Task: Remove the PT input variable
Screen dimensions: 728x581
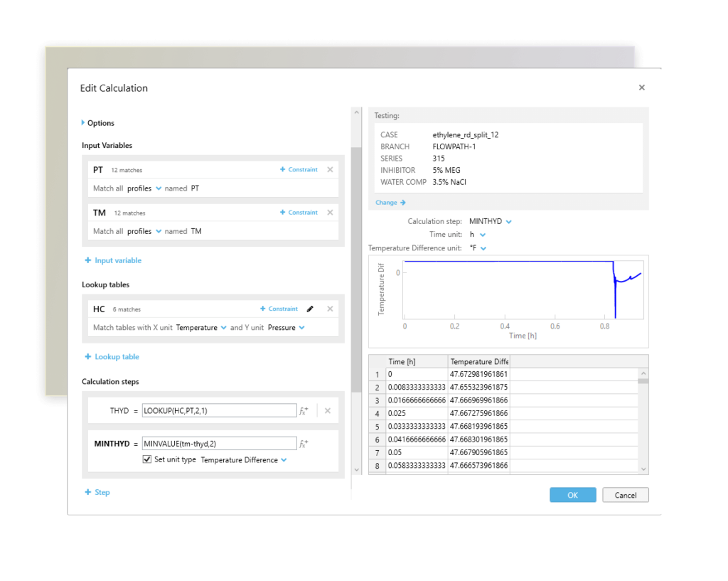Action: 329,169
